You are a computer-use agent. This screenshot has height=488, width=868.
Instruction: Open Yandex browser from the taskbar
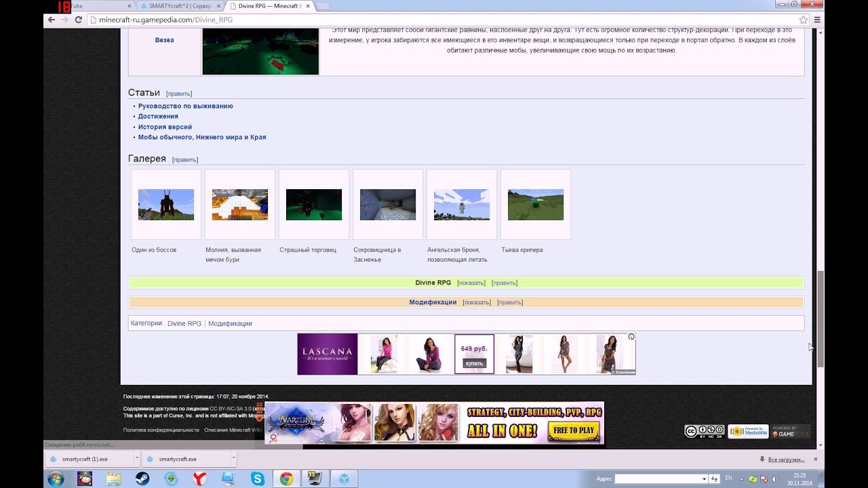tap(200, 479)
